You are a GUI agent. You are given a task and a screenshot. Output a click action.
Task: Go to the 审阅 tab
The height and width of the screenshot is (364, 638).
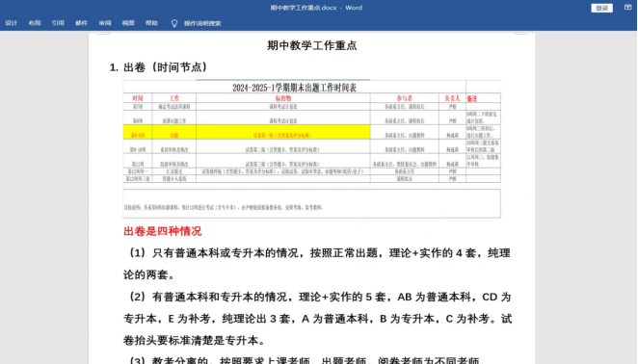click(105, 23)
